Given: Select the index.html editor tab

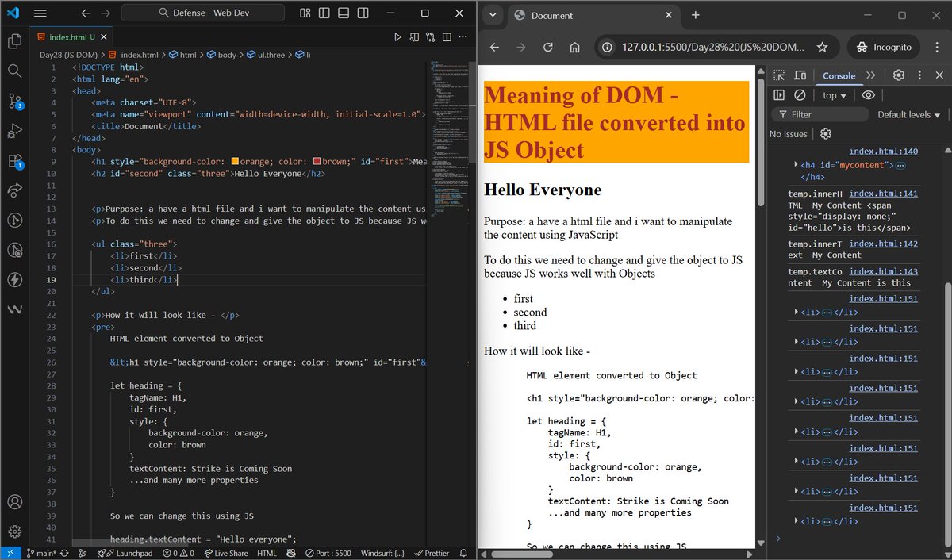Looking at the screenshot, I should [70, 36].
